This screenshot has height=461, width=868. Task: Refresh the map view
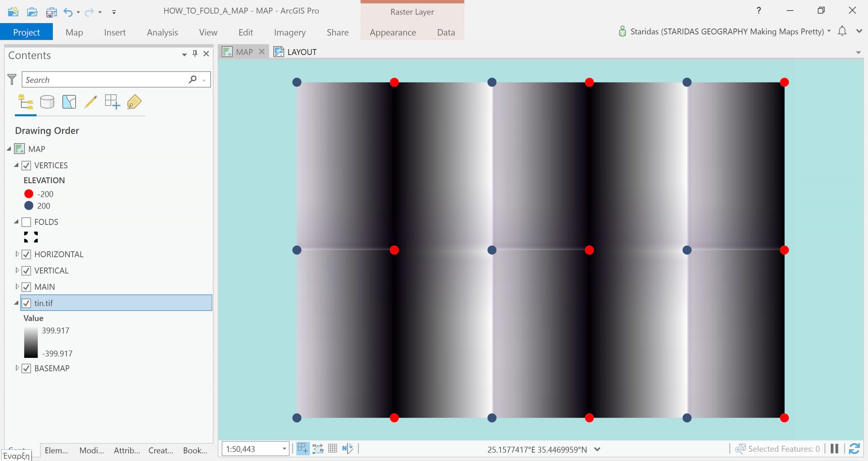coord(854,449)
